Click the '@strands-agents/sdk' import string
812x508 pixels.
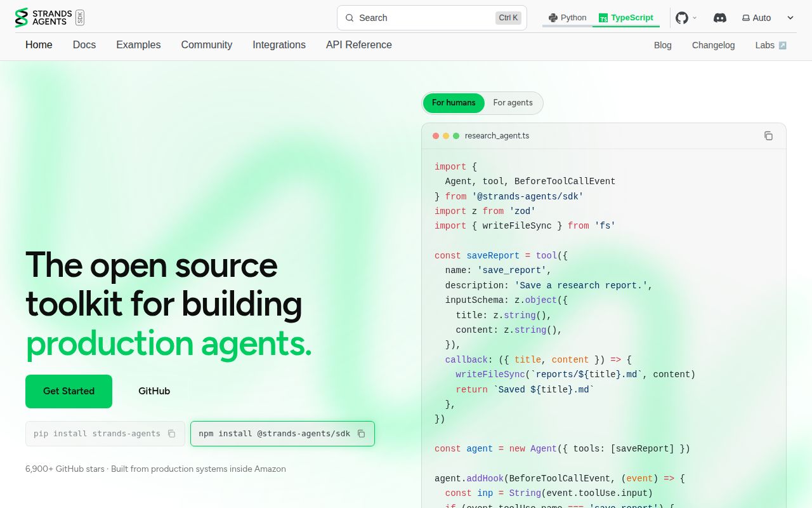[x=528, y=196]
